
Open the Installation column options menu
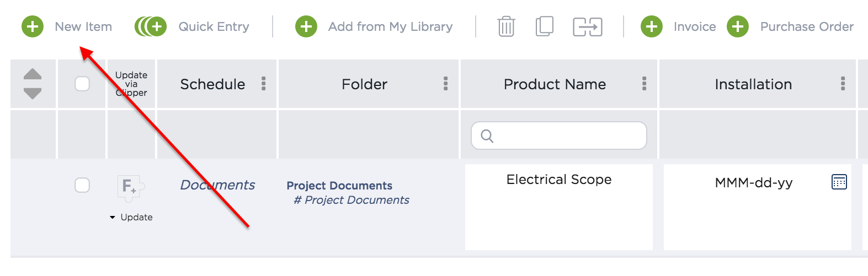click(843, 84)
